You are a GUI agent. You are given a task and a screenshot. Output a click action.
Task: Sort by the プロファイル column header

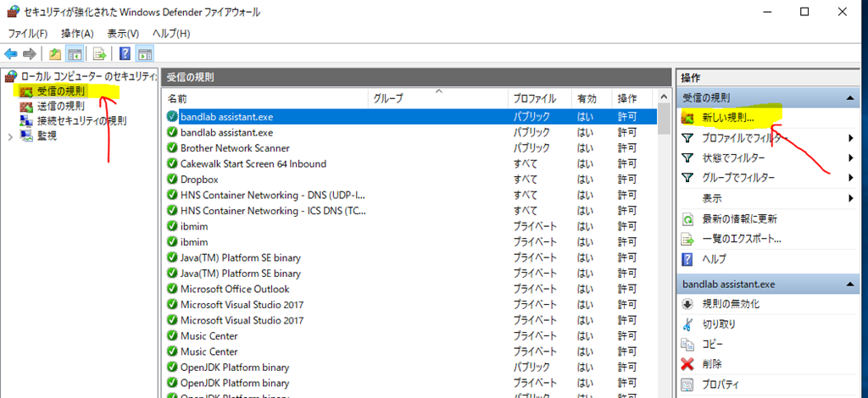(534, 98)
